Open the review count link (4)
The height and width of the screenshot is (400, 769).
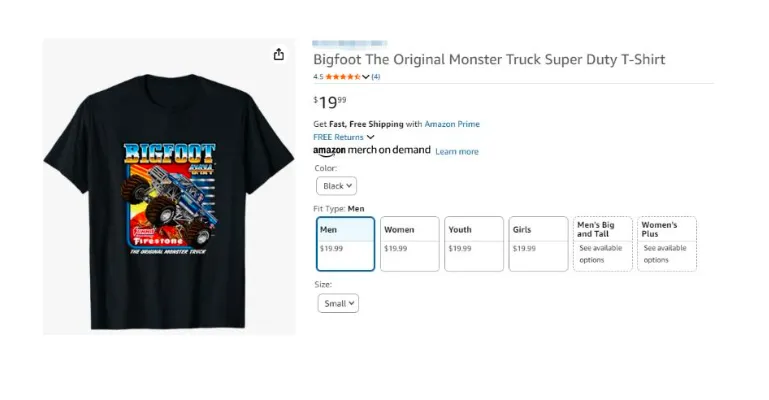376,76
